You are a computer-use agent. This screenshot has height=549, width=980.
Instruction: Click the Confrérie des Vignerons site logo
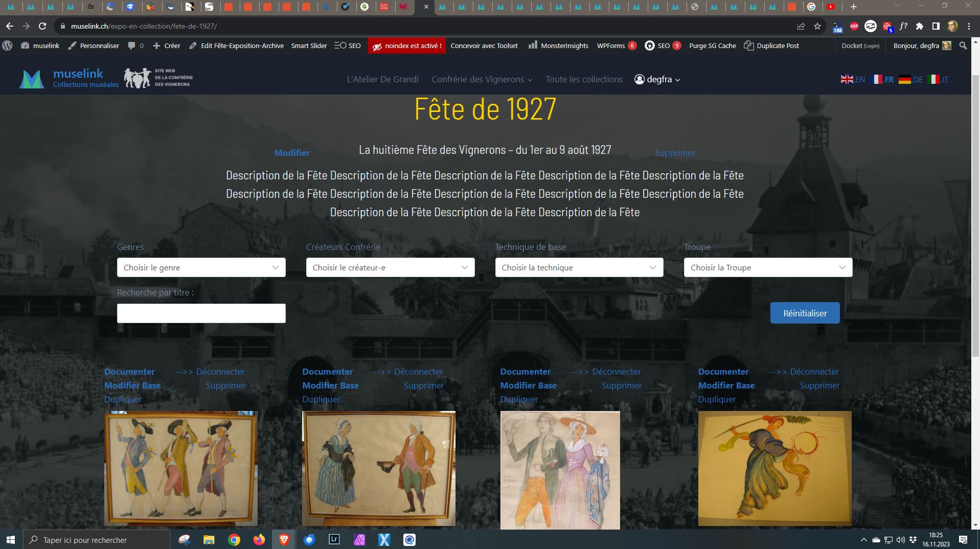point(158,78)
